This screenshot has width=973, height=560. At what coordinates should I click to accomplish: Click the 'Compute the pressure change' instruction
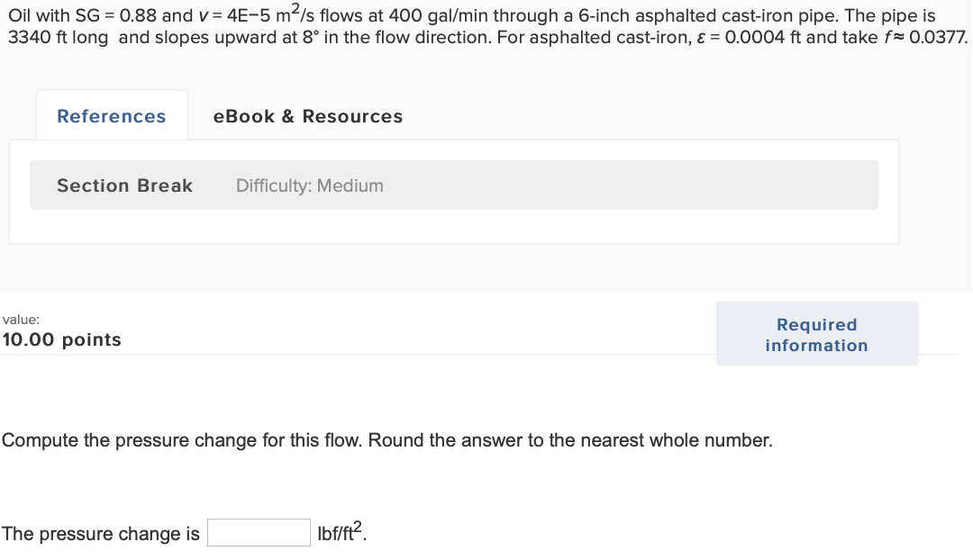pyautogui.click(x=387, y=440)
